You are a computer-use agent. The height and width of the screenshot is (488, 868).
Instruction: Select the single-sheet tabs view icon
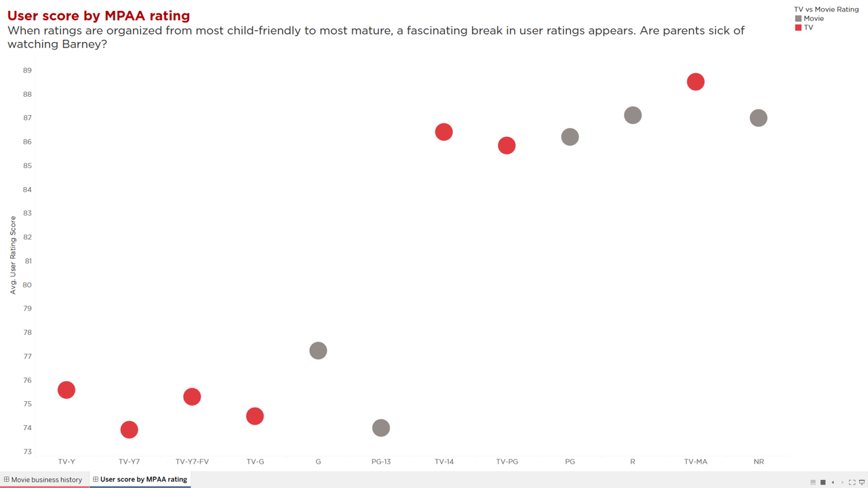(x=823, y=483)
